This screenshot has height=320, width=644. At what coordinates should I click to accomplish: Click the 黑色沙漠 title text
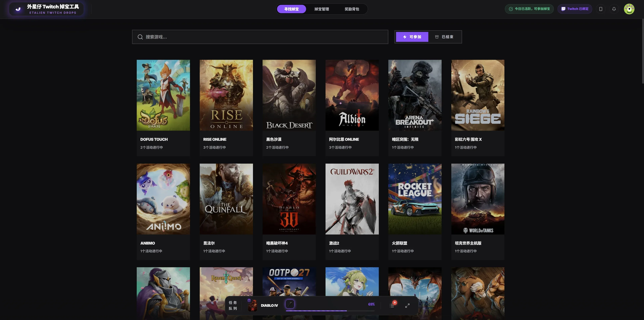point(274,139)
